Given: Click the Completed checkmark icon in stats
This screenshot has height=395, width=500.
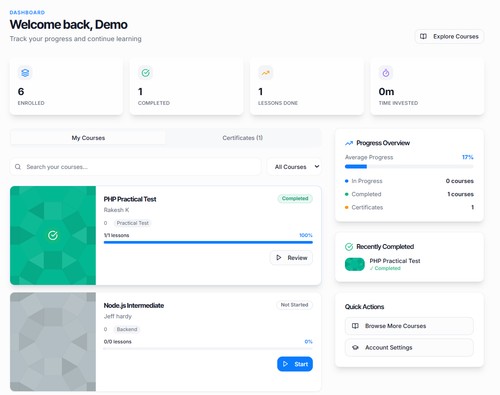Looking at the screenshot, I should pos(146,73).
